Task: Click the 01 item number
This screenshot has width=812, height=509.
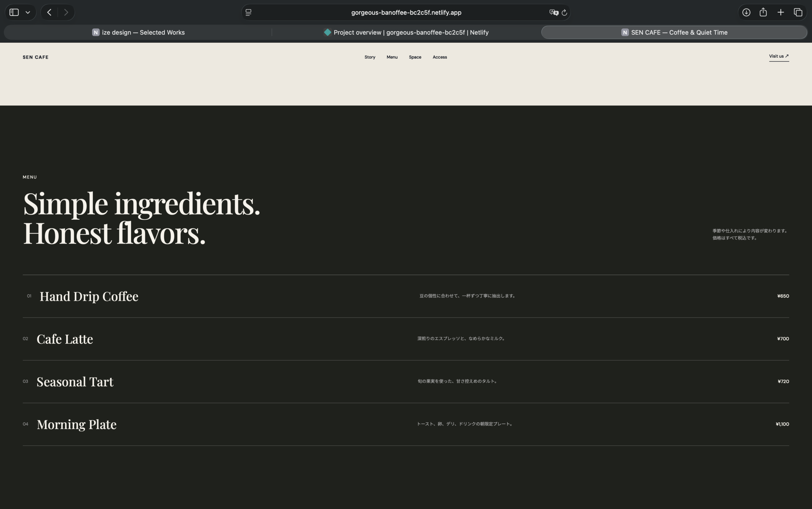Action: click(x=29, y=296)
